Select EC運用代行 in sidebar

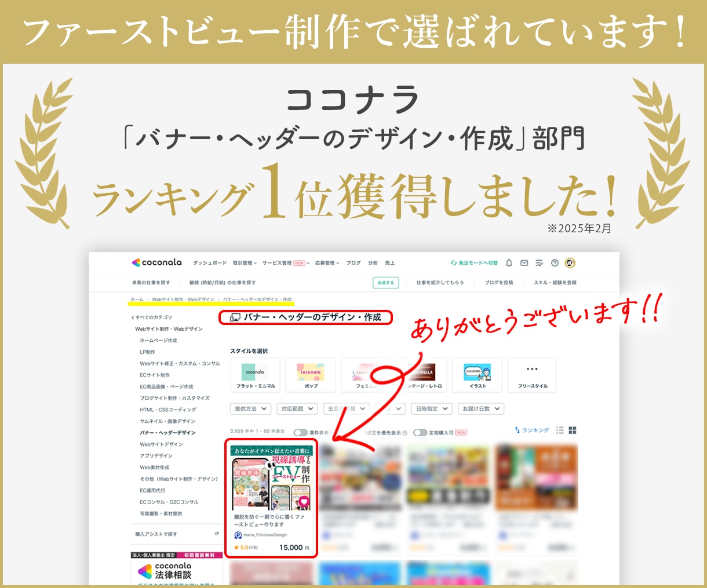coord(152,491)
